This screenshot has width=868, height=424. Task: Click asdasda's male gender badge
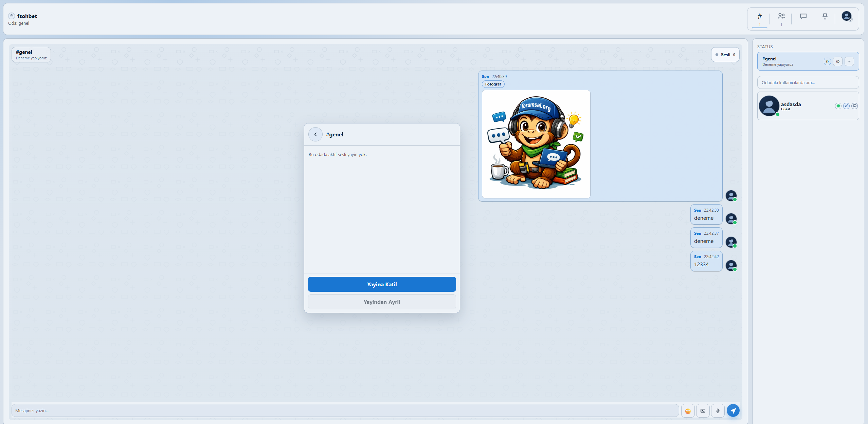pos(846,106)
